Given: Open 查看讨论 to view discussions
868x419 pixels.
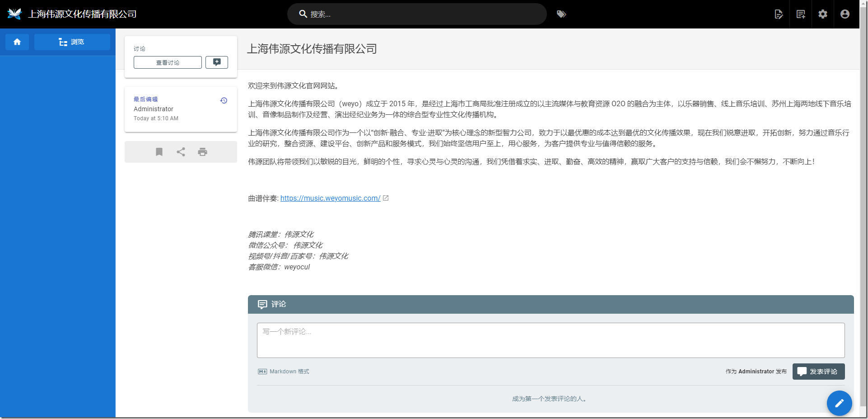Looking at the screenshot, I should (167, 62).
